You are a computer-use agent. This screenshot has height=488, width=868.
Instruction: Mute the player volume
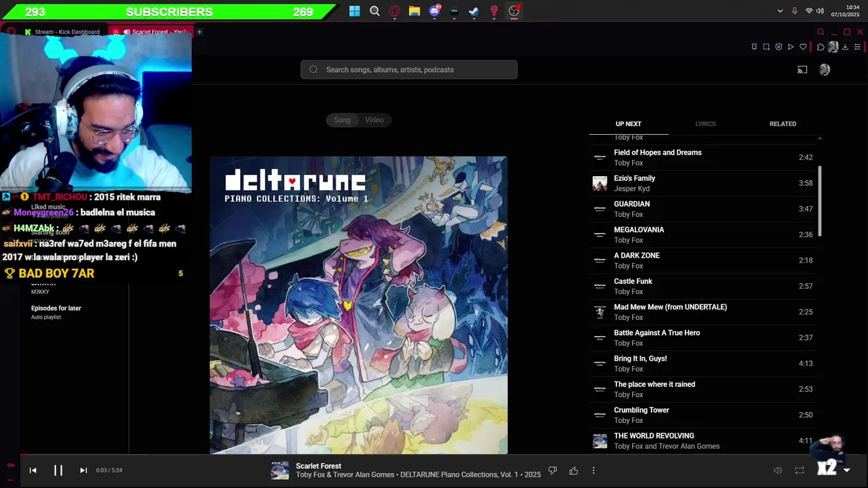(778, 470)
